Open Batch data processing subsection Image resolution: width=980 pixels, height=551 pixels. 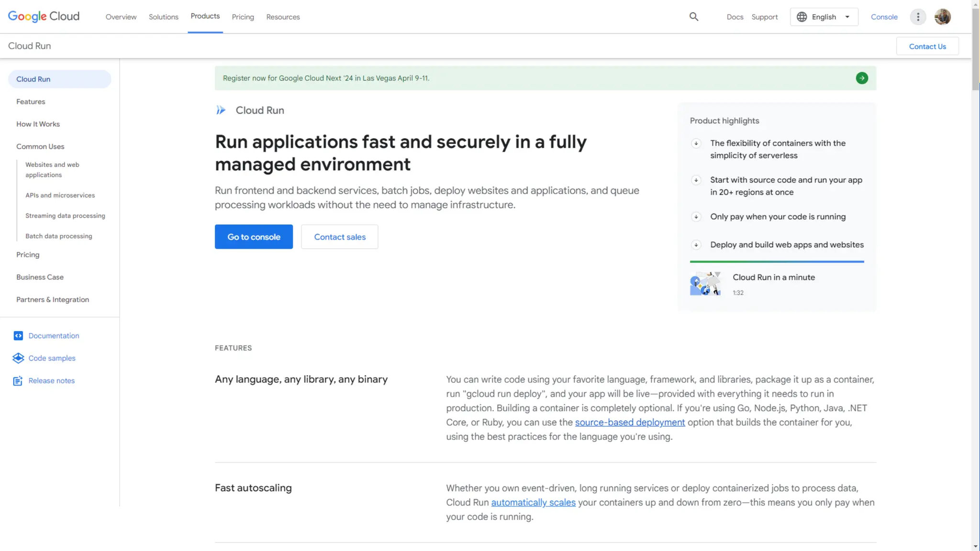tap(58, 236)
